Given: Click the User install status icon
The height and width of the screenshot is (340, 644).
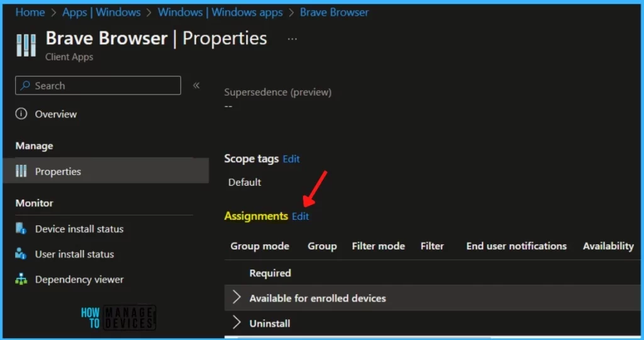Looking at the screenshot, I should click(21, 254).
